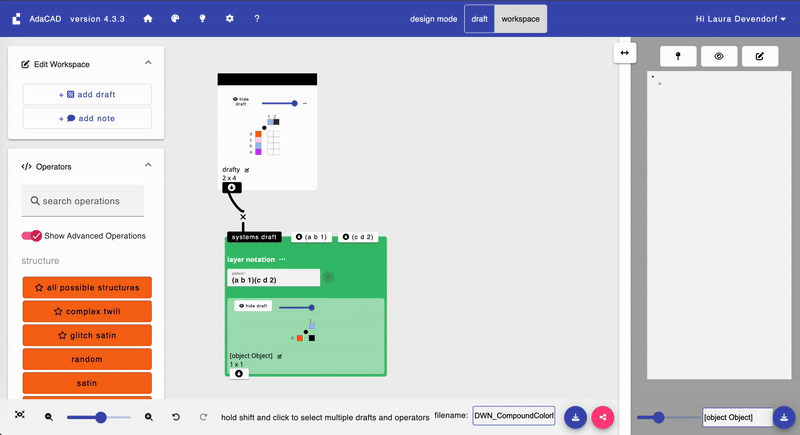Add the complex twill operation
The image size is (800, 435).
point(87,311)
